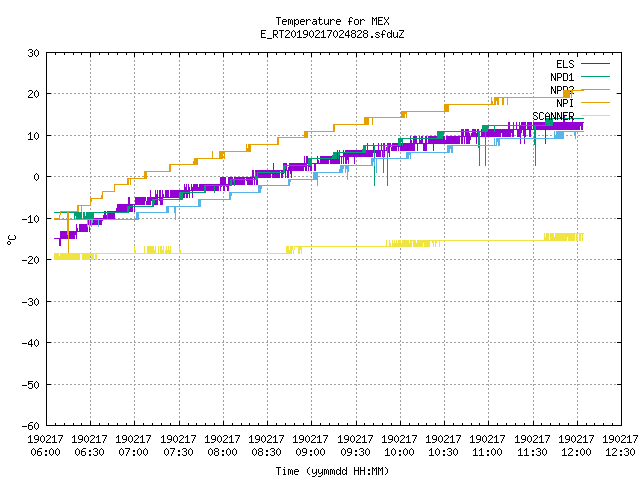Viewport: 640px width, 480px height.
Task: Click the x-axis tick label 09:30
Action: (x=356, y=452)
